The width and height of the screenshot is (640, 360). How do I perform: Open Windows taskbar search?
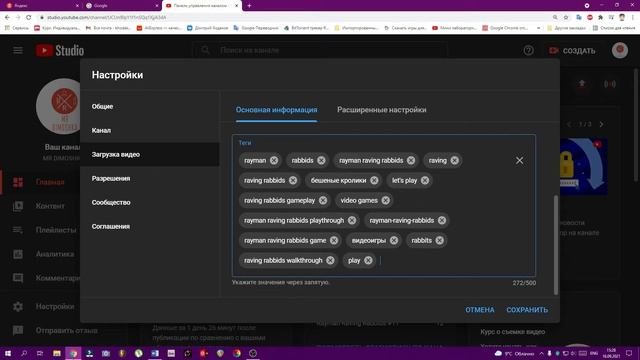pyautogui.click(x=24, y=353)
